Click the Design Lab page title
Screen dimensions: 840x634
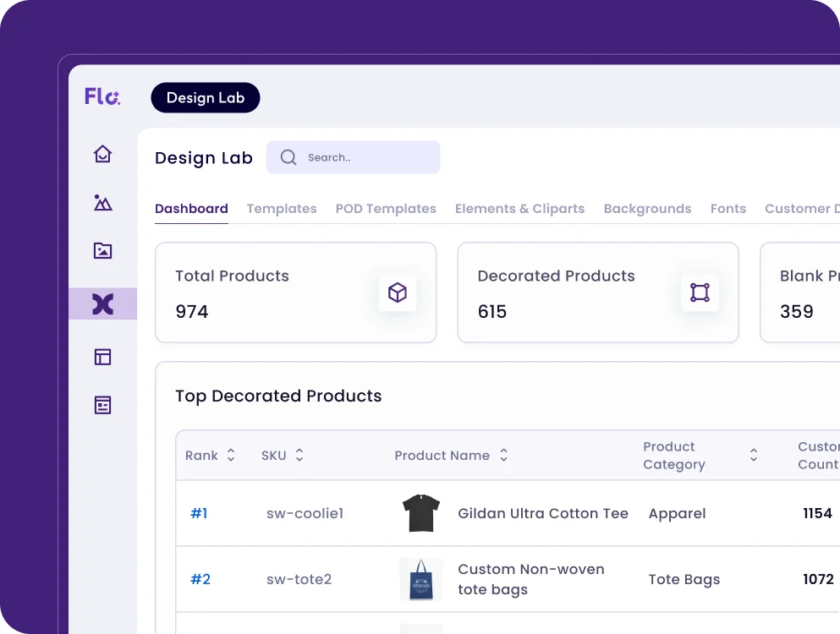tap(204, 157)
